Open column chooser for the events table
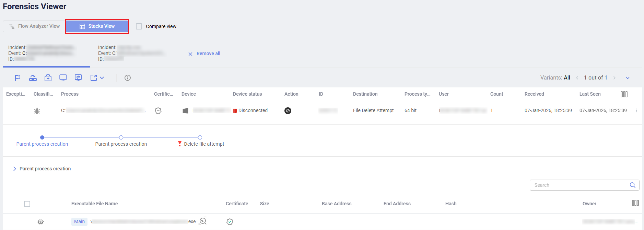The height and width of the screenshot is (230, 644). pyautogui.click(x=624, y=94)
